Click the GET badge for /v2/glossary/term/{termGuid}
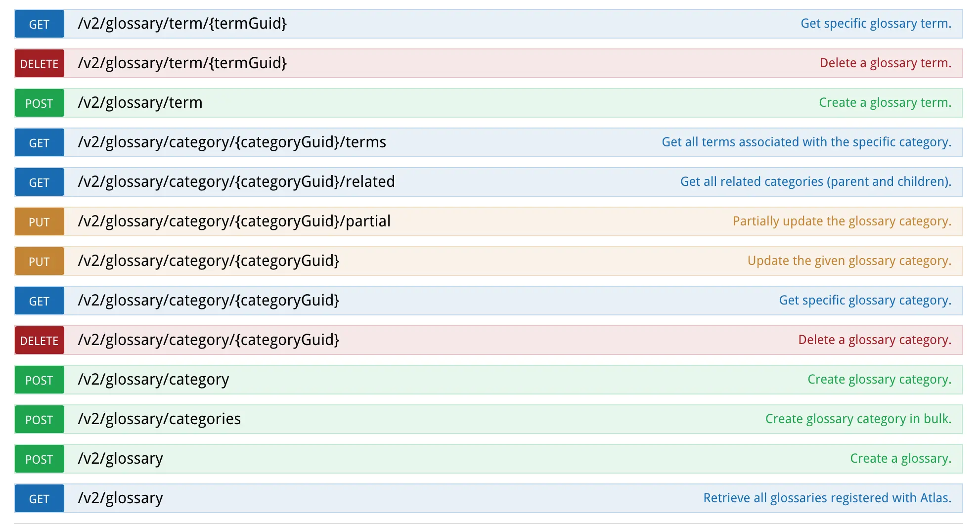This screenshot has width=980, height=524. click(x=39, y=23)
